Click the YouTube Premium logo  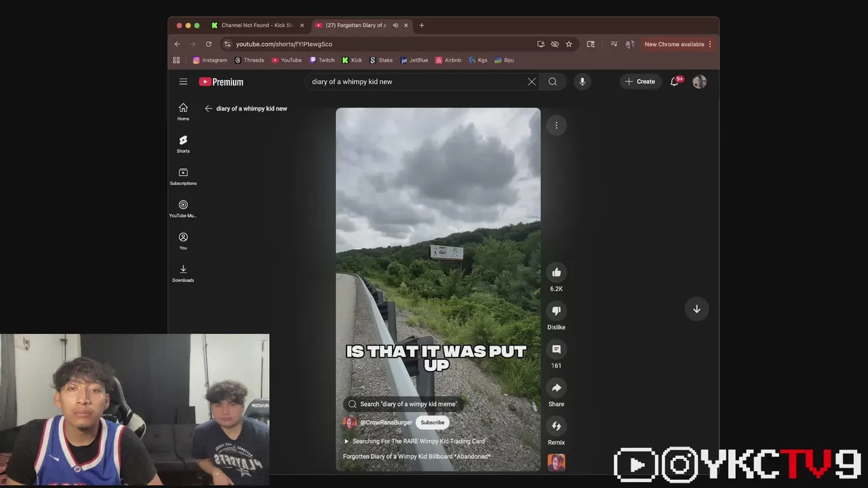click(x=221, y=81)
